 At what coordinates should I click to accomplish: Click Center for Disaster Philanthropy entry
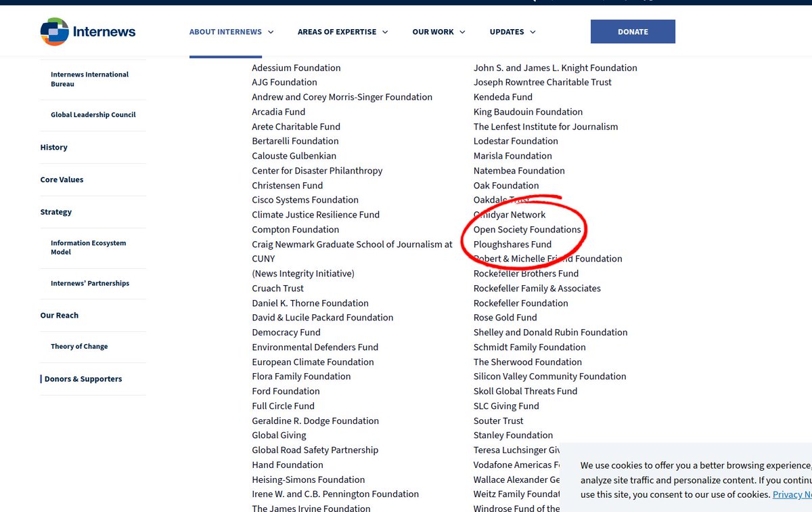(x=317, y=171)
